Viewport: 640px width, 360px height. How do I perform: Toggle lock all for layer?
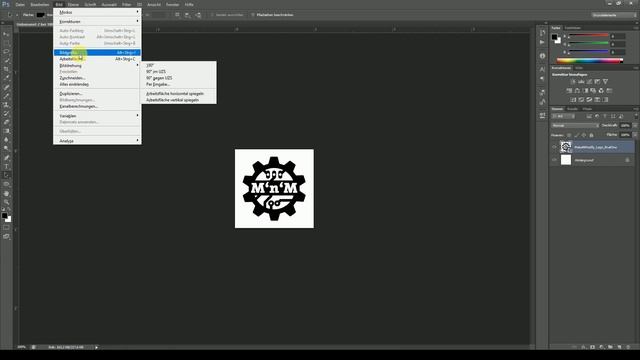point(591,135)
